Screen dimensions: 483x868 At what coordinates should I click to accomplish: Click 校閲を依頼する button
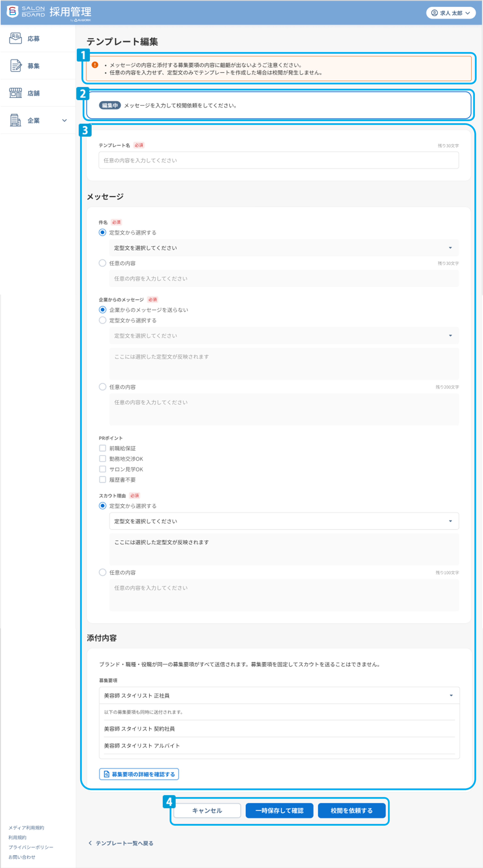tap(352, 810)
